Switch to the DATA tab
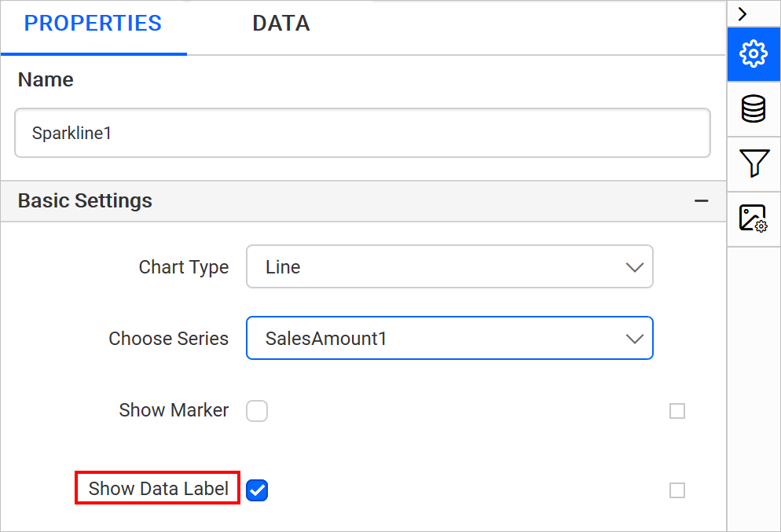Viewport: 781px width, 532px height. click(x=281, y=24)
